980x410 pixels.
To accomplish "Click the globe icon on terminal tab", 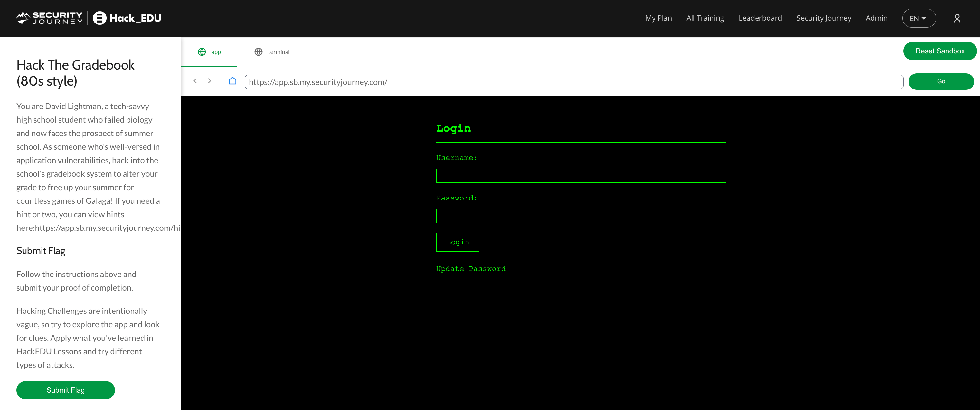I will pos(258,52).
